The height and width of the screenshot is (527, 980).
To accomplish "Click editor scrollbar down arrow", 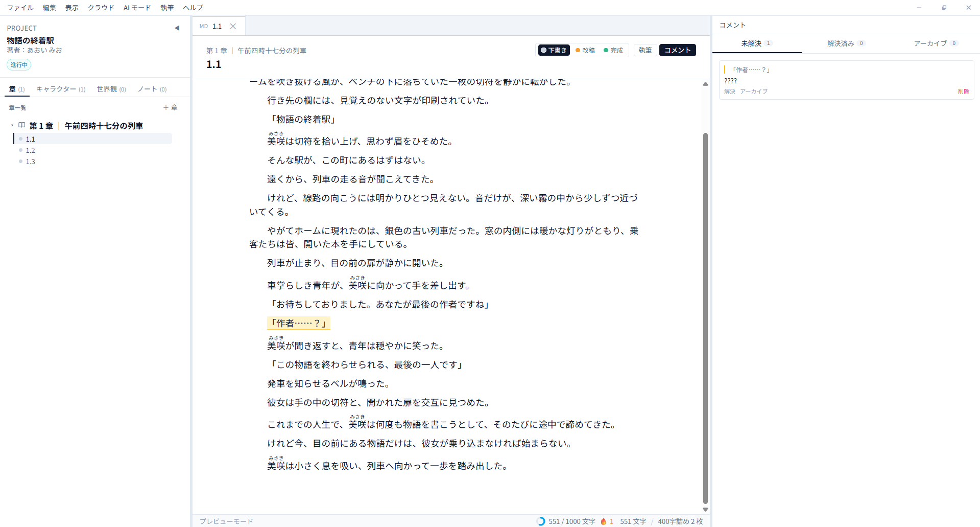I will tap(705, 510).
